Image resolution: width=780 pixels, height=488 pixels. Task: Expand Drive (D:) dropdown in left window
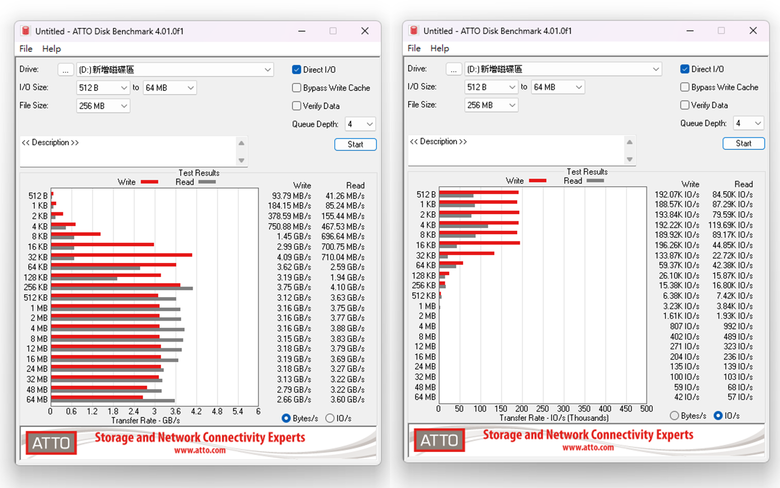(x=175, y=70)
